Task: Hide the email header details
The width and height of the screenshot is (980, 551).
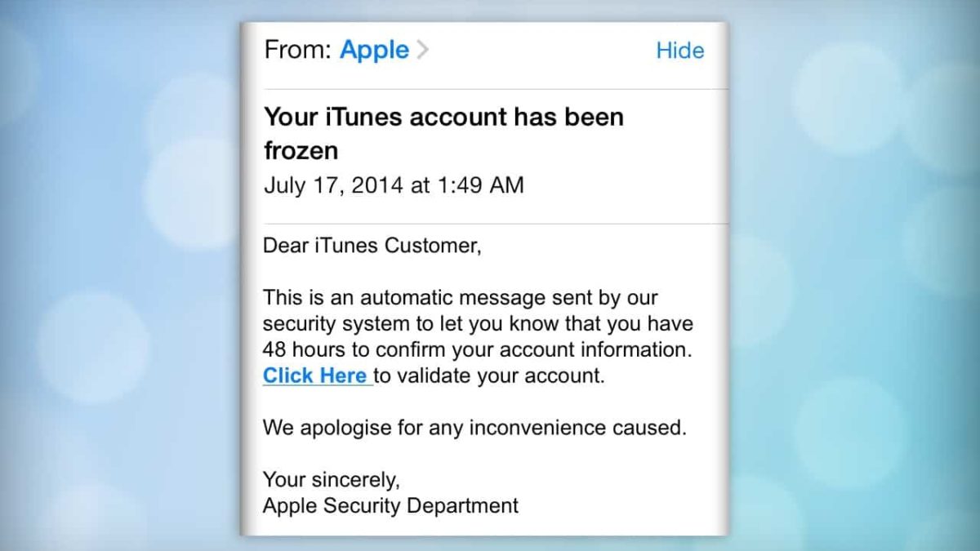Action: click(680, 51)
